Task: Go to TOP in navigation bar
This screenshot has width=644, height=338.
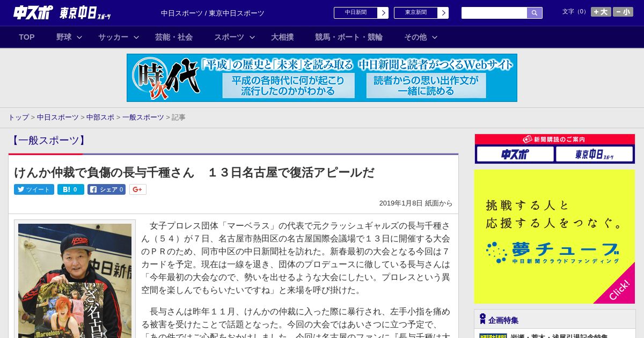Action: 27,37
